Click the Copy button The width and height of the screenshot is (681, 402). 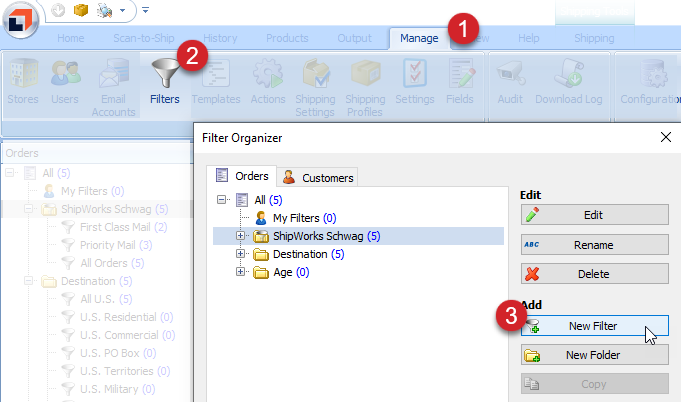[x=595, y=384]
